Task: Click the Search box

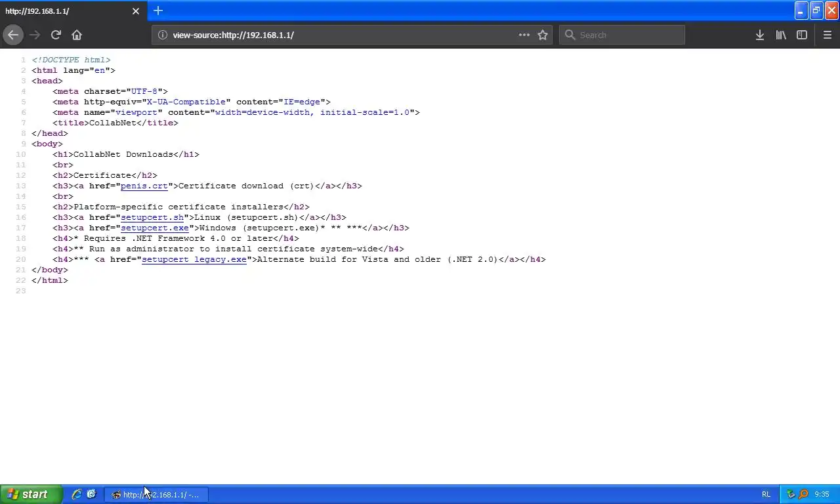Action: tap(621, 35)
